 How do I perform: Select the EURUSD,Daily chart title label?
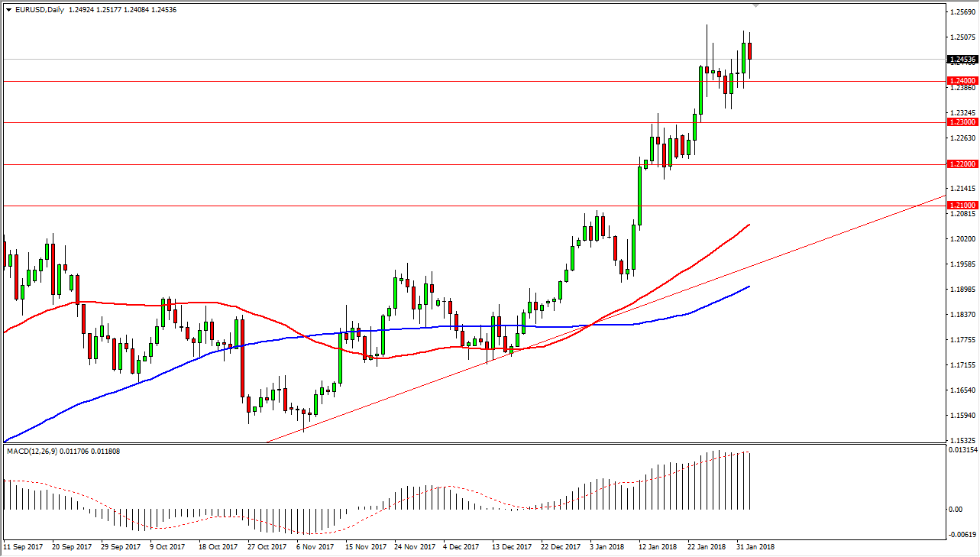tap(40, 8)
